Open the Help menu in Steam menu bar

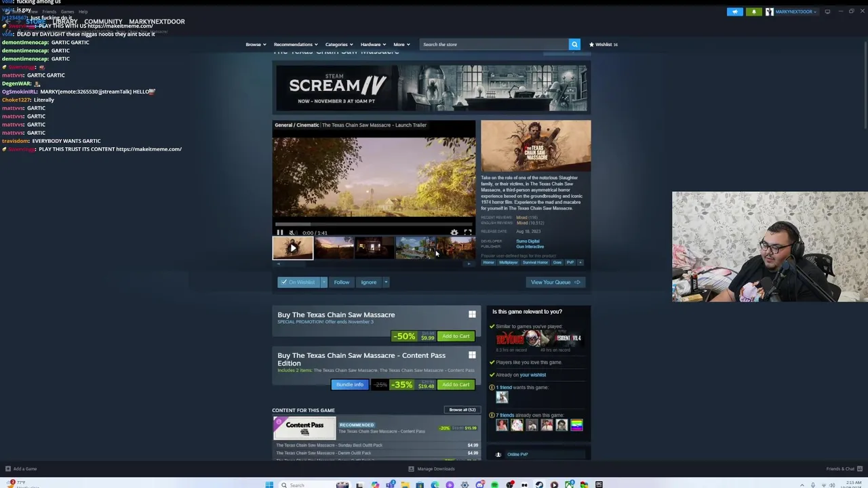point(83,12)
